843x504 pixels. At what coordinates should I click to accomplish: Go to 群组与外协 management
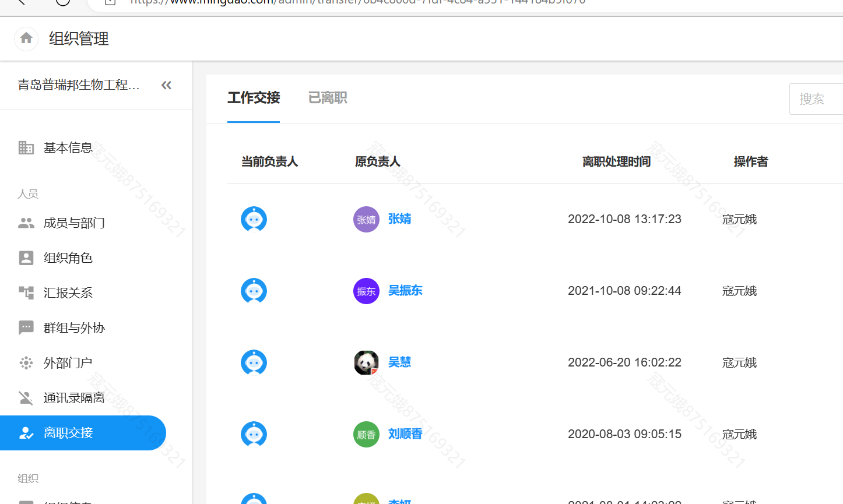pos(73,327)
